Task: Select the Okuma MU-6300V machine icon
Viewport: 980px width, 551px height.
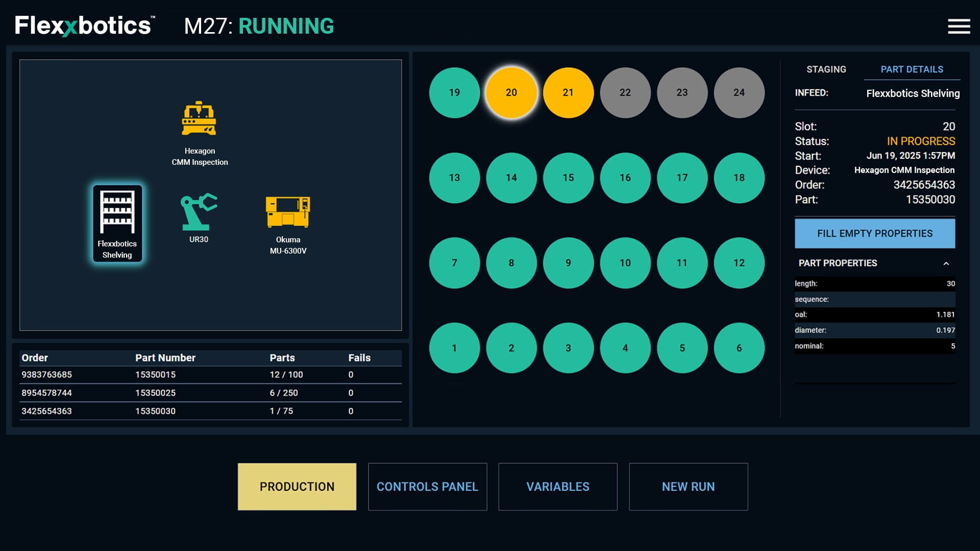Action: tap(288, 212)
